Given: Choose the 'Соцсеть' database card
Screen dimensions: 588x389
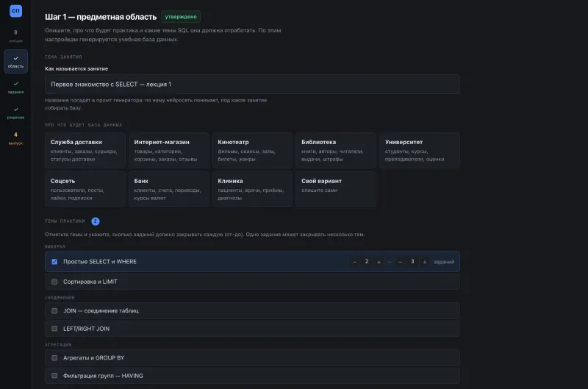Looking at the screenshot, I should [85, 189].
